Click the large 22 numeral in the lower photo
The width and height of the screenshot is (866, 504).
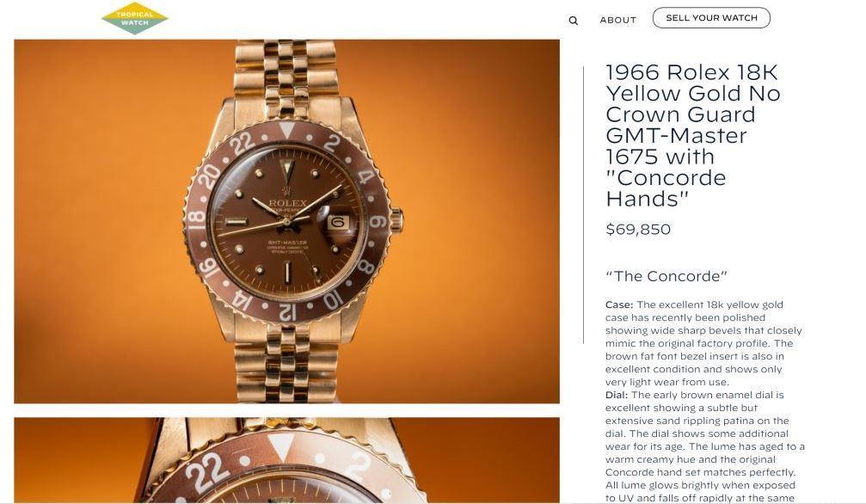coord(207,471)
